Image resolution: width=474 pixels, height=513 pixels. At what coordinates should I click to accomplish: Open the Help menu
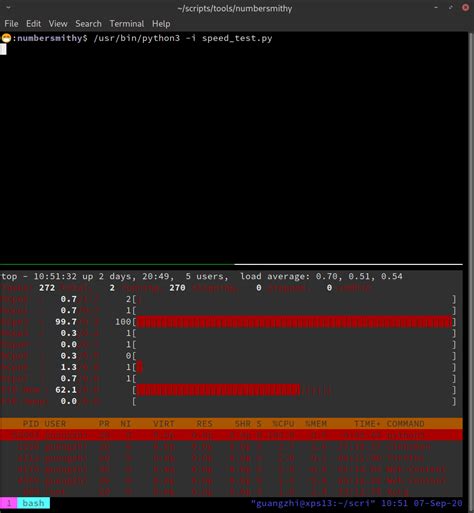161,24
